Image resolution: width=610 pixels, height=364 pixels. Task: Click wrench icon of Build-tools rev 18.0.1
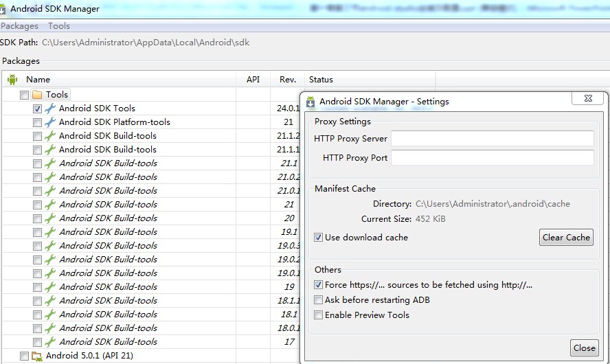(49, 328)
